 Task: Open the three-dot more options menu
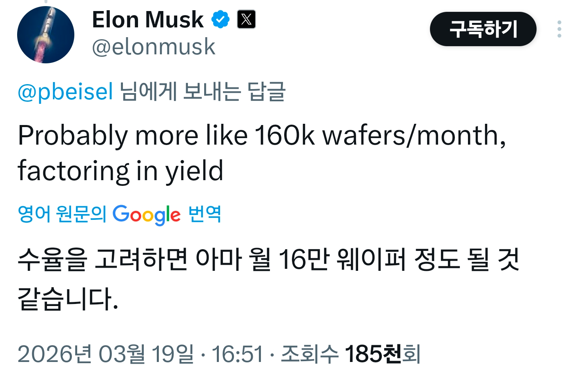coord(559,29)
